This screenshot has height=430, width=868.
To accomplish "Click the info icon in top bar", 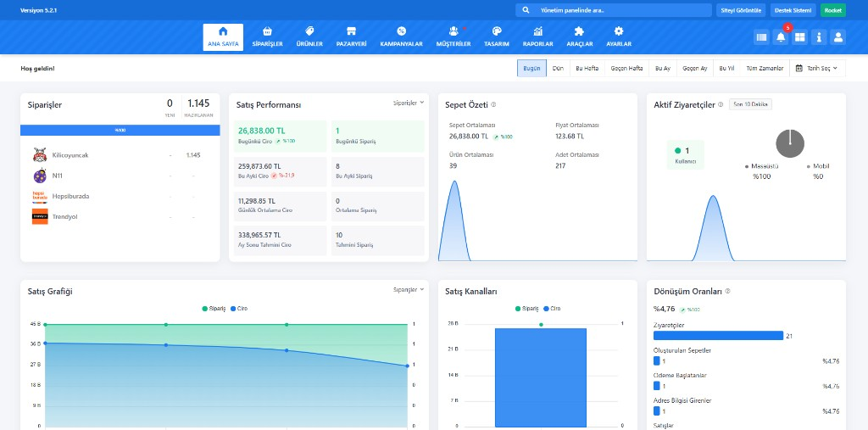I will pyautogui.click(x=820, y=37).
